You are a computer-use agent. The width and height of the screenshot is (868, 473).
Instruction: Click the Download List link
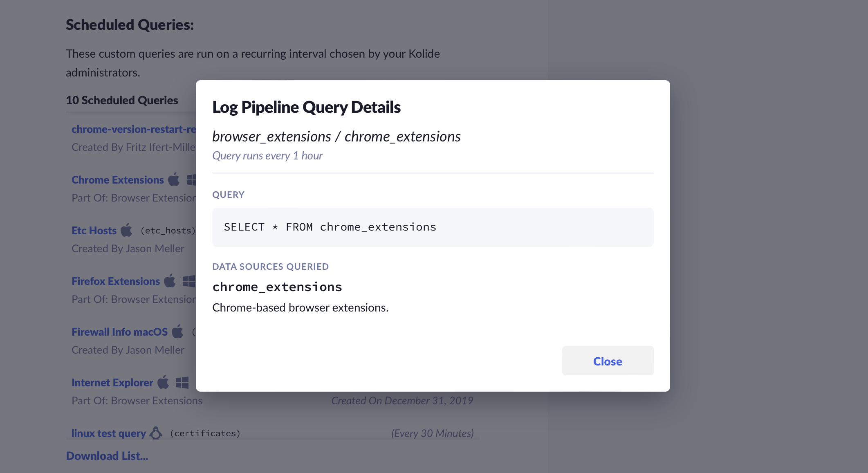point(107,456)
